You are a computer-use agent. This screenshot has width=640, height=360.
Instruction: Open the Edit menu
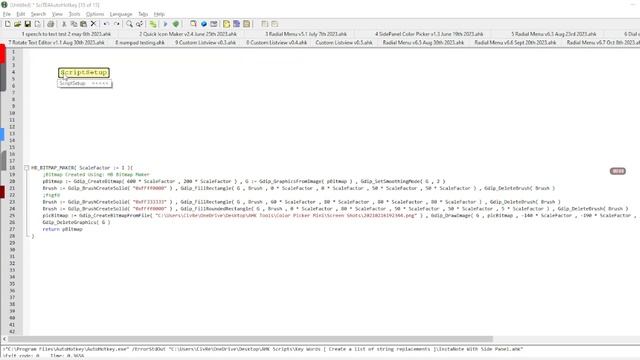(x=21, y=14)
